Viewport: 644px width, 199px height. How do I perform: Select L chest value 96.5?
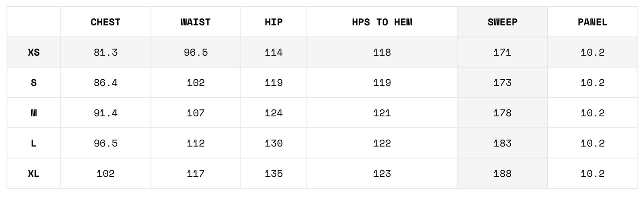click(106, 143)
